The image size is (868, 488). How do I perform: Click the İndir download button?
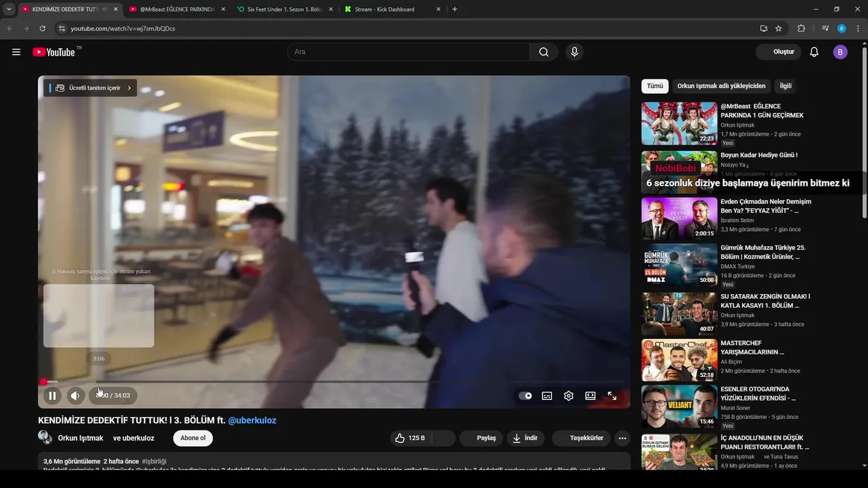[x=525, y=438]
